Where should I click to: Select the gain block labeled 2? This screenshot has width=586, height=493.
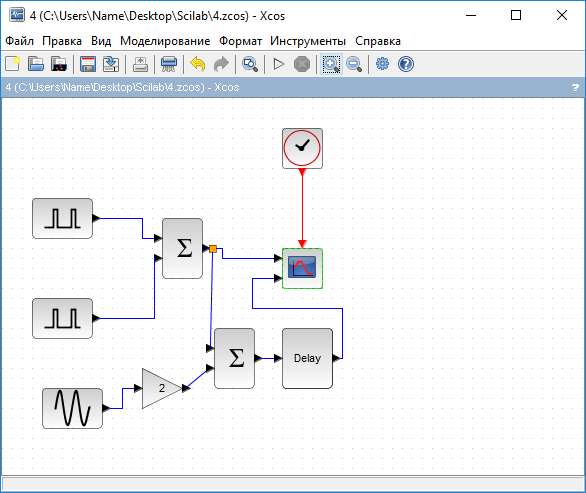[162, 388]
